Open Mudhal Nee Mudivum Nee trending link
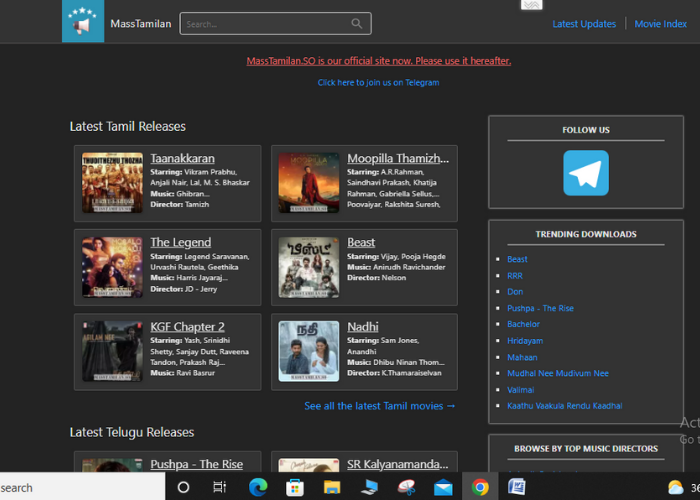The width and height of the screenshot is (700, 500). pos(558,373)
